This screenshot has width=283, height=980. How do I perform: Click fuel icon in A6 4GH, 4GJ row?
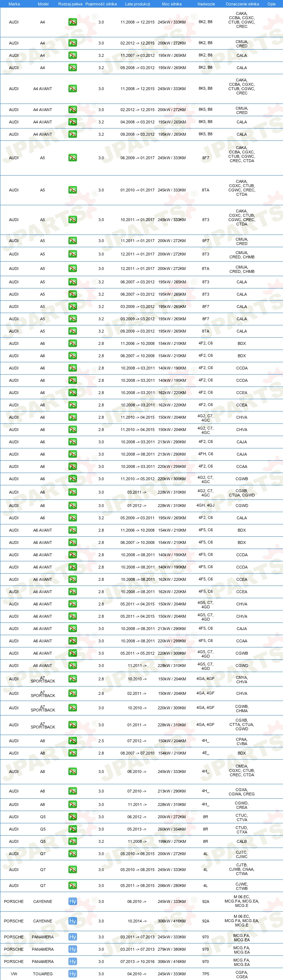point(73,505)
